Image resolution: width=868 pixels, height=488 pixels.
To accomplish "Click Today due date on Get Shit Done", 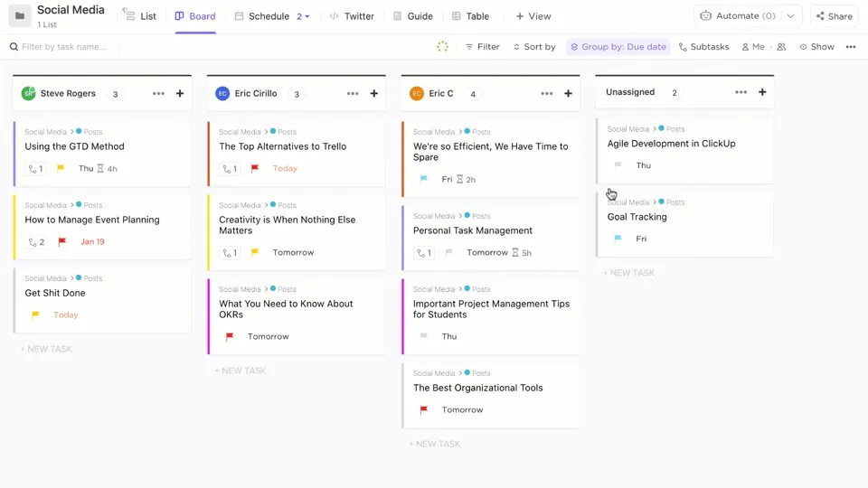I will tap(66, 314).
